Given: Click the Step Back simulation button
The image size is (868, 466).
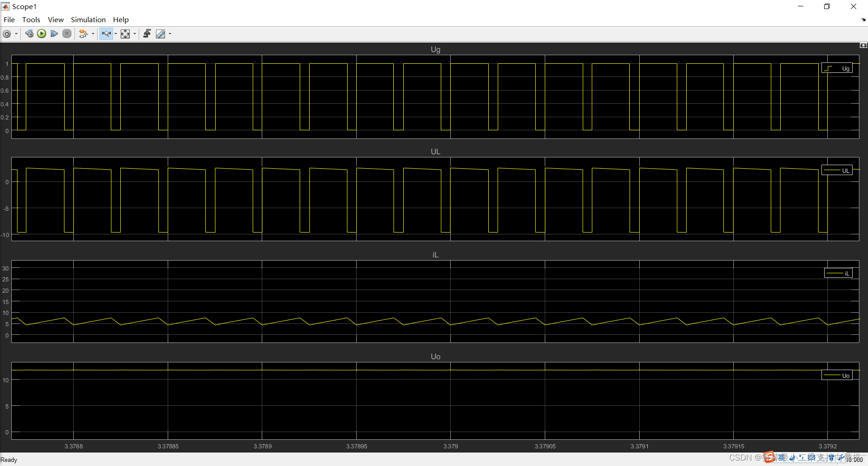Looking at the screenshot, I should 29,34.
